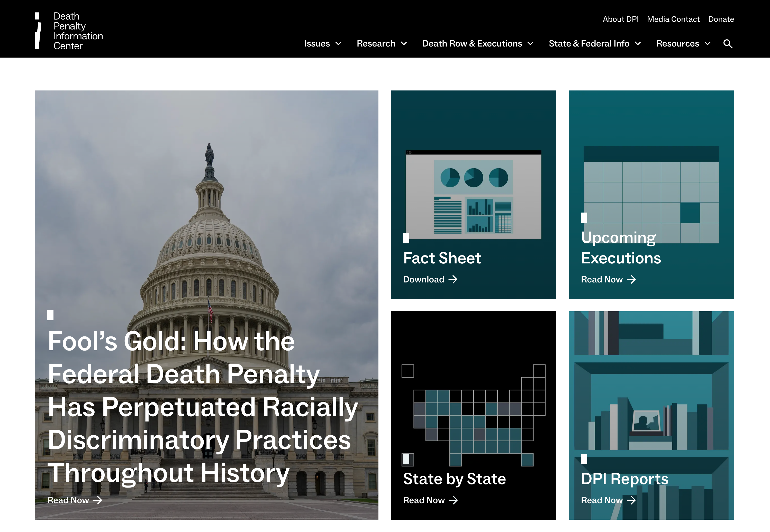The width and height of the screenshot is (770, 532).
Task: Expand the Research dropdown chevron
Action: pyautogui.click(x=404, y=44)
